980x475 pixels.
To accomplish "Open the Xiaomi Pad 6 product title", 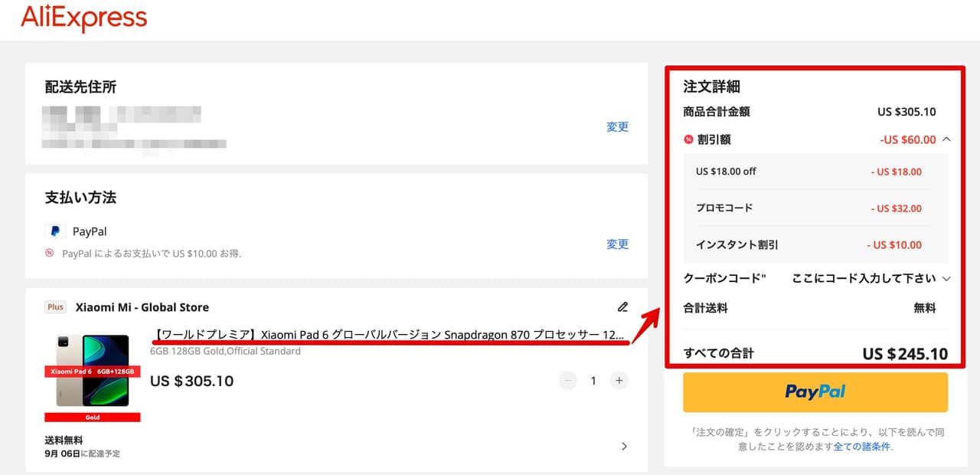I will point(389,335).
